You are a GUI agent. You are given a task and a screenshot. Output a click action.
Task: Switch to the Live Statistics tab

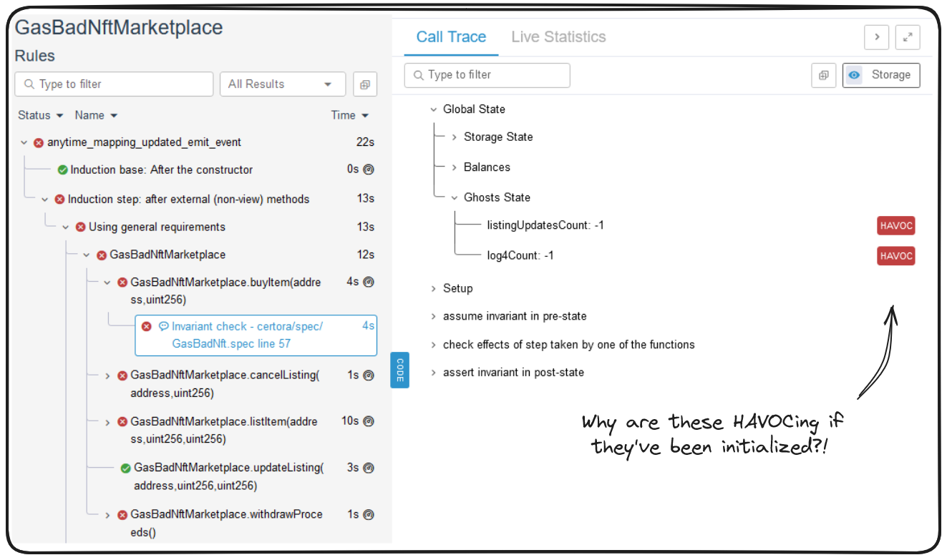(558, 37)
